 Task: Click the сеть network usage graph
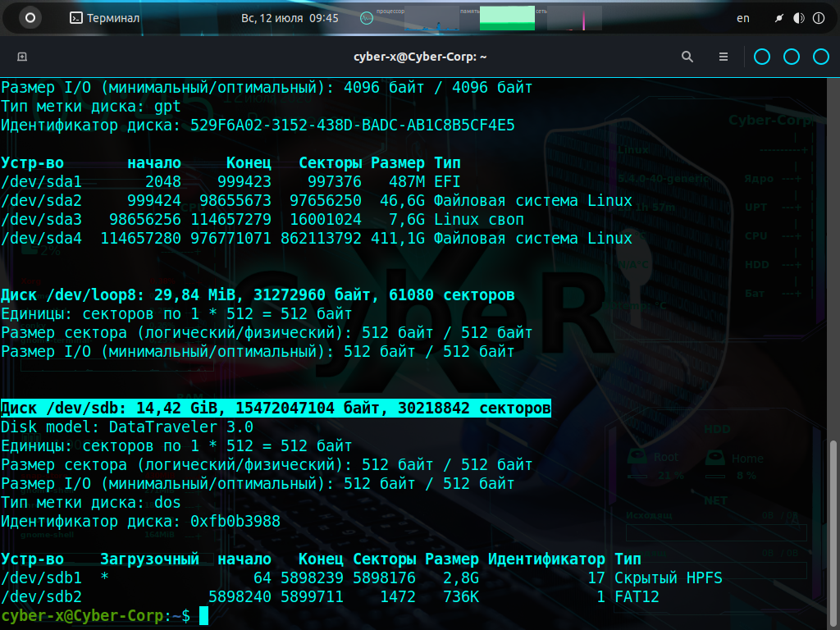[x=574, y=18]
